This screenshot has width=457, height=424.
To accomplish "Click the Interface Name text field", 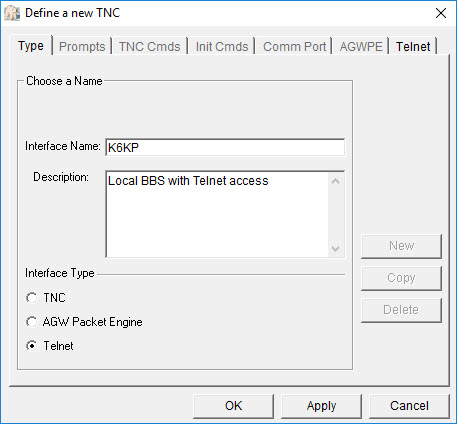I will tap(225, 147).
